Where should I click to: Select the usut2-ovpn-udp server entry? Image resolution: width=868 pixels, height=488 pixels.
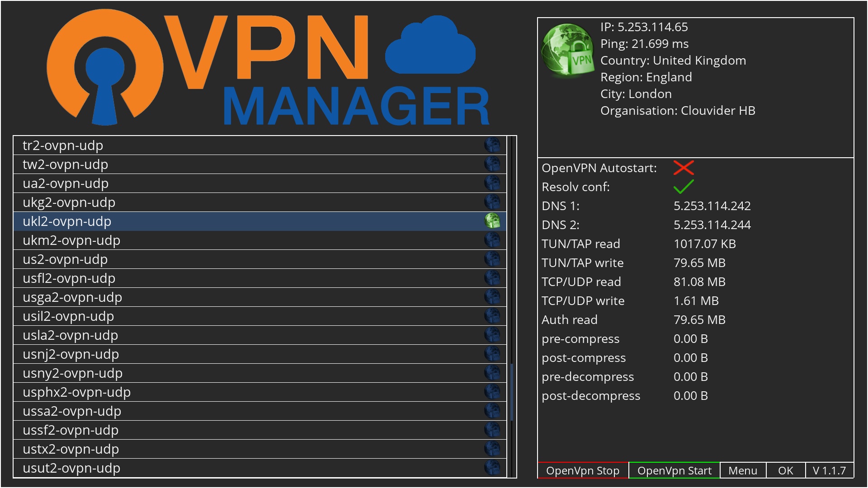[260, 468]
